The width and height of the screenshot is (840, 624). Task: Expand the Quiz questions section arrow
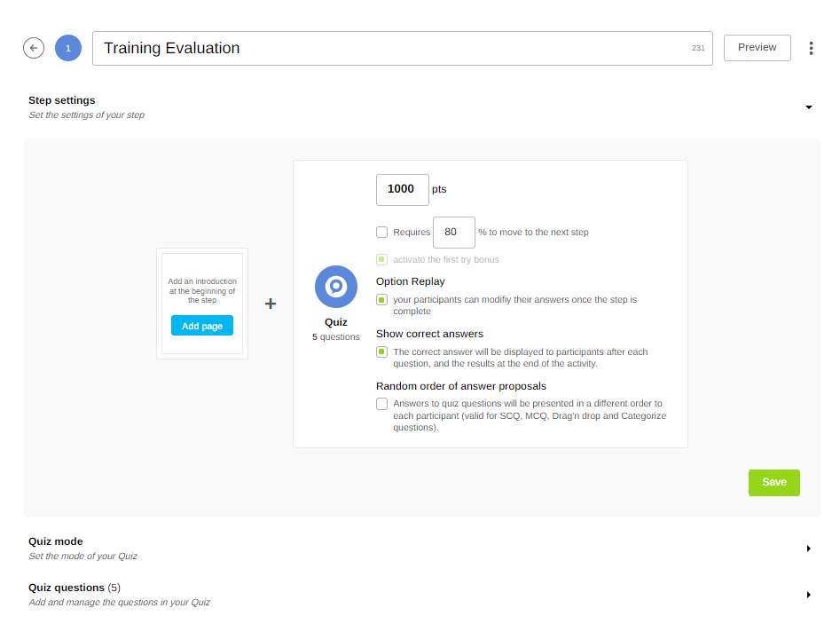(x=808, y=595)
